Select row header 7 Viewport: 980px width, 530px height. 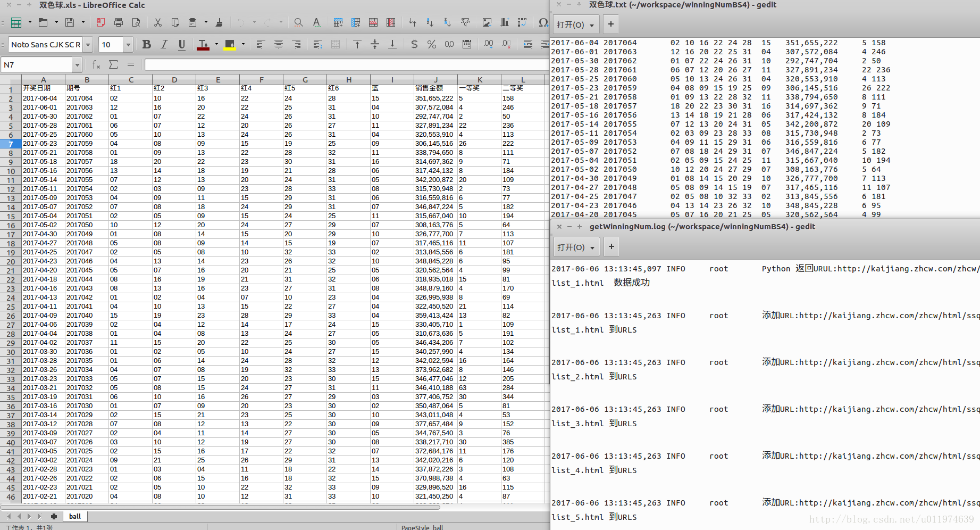coord(11,144)
